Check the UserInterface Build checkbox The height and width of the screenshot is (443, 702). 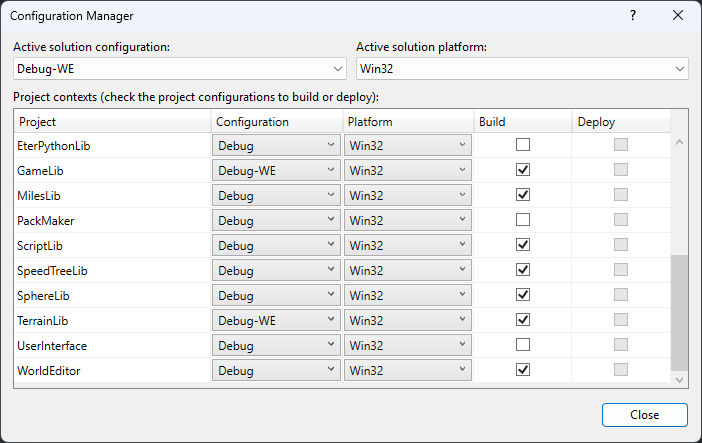point(522,345)
